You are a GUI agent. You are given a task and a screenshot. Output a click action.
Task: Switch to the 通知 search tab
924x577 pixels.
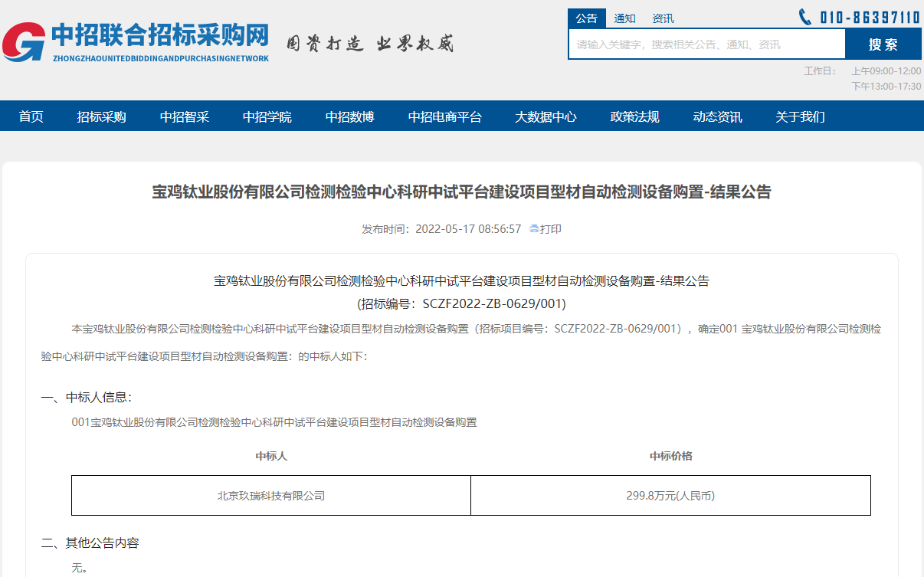tap(624, 18)
